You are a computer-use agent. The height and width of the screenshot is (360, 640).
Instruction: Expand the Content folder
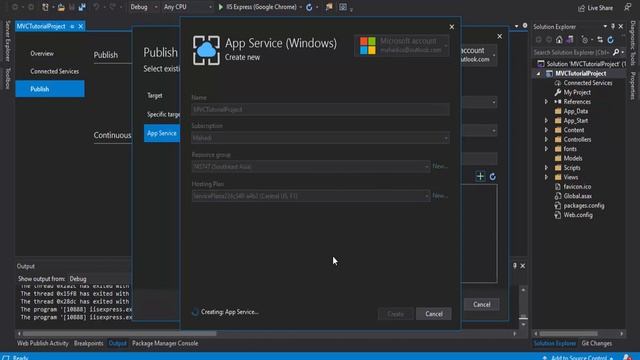coord(547,130)
